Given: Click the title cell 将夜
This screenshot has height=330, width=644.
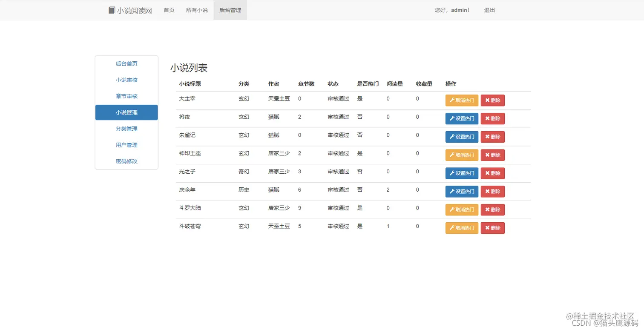Looking at the screenshot, I should pyautogui.click(x=184, y=117).
